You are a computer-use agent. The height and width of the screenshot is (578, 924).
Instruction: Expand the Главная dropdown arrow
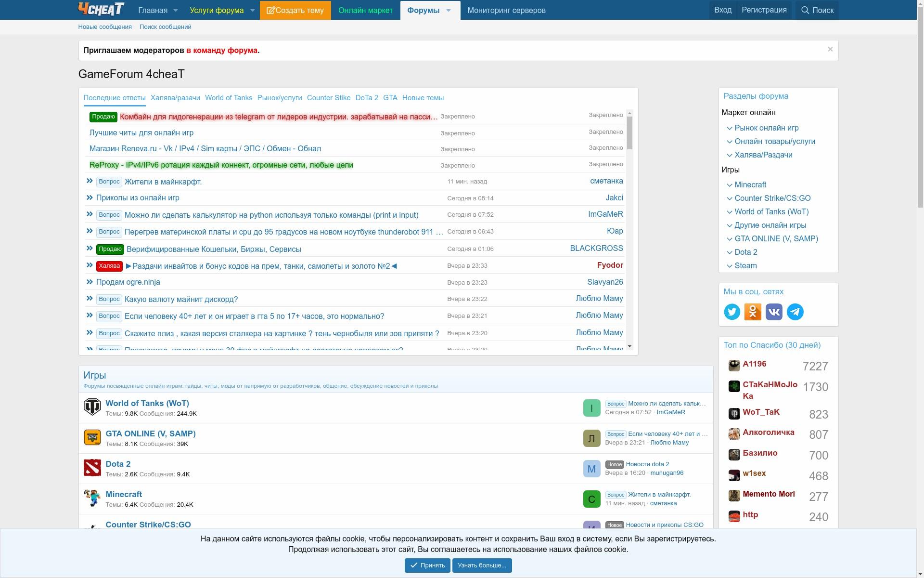point(176,10)
